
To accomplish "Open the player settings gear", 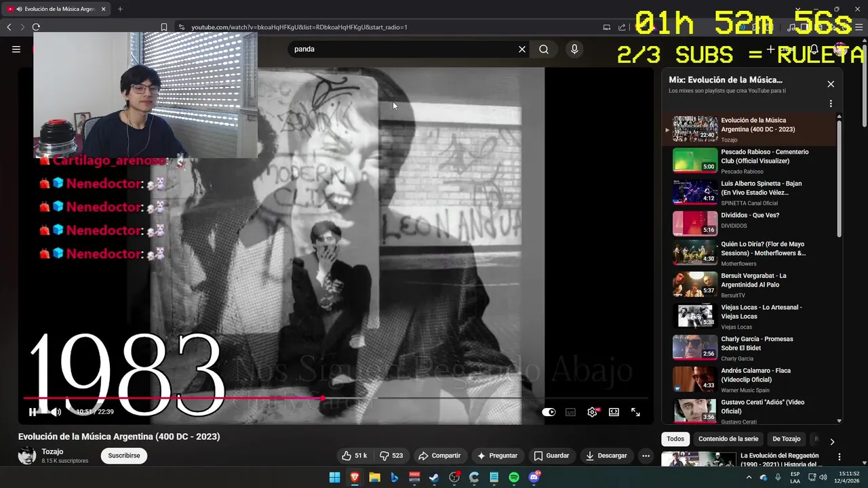I will click(592, 412).
